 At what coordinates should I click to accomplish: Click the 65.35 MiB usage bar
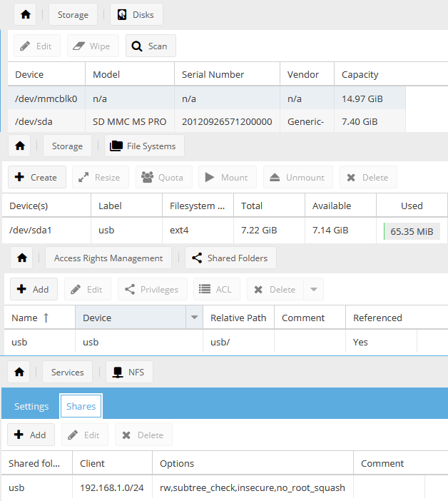click(412, 231)
